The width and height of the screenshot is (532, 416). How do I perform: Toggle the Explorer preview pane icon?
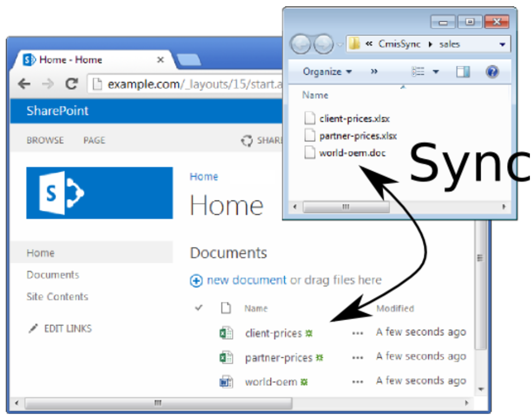[463, 72]
